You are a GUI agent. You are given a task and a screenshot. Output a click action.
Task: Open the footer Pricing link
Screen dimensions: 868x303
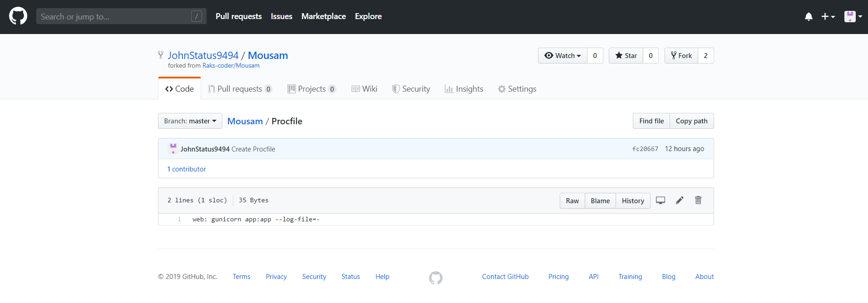click(558, 277)
